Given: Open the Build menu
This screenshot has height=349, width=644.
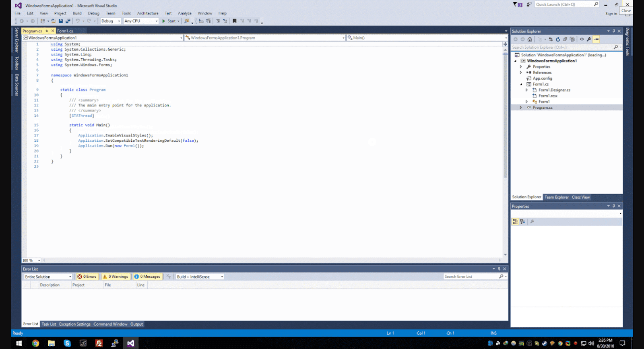Looking at the screenshot, I should [x=77, y=13].
